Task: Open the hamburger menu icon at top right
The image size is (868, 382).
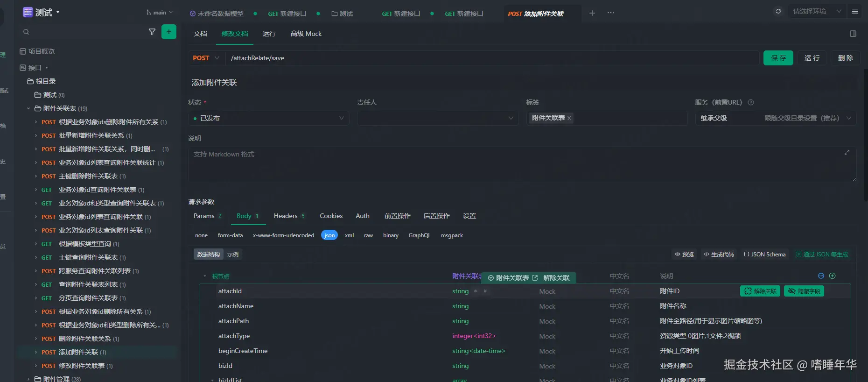Action: [855, 11]
